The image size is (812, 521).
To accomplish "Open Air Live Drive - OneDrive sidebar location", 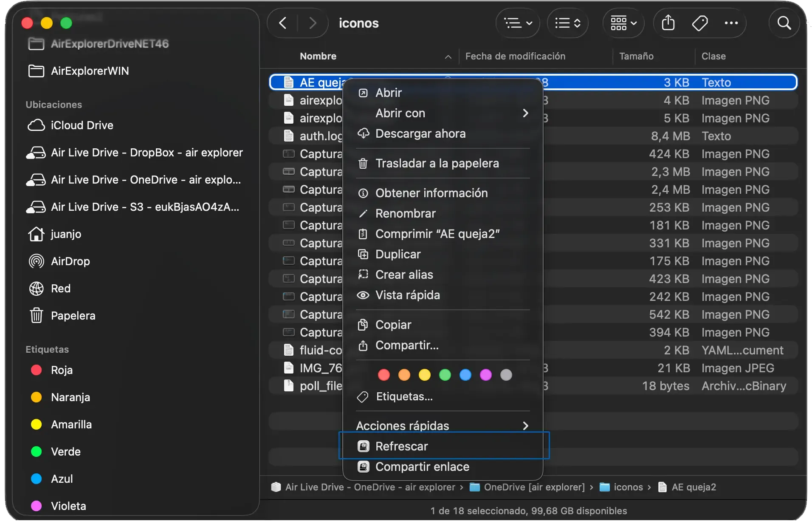I will pyautogui.click(x=136, y=179).
